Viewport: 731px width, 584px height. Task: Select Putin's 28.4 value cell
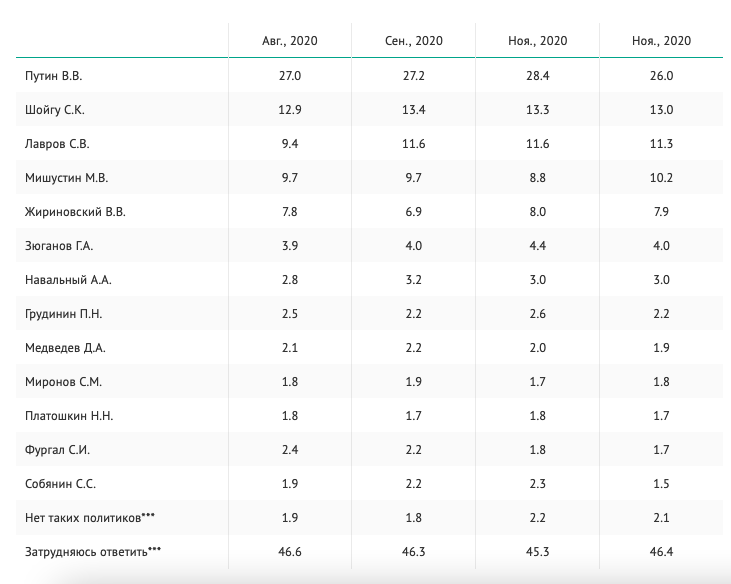pos(538,76)
